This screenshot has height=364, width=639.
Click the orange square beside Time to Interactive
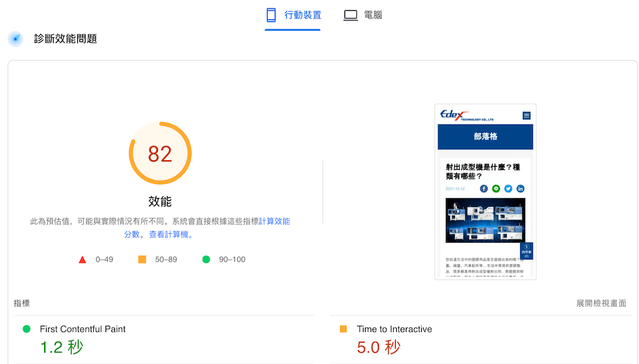pos(343,329)
